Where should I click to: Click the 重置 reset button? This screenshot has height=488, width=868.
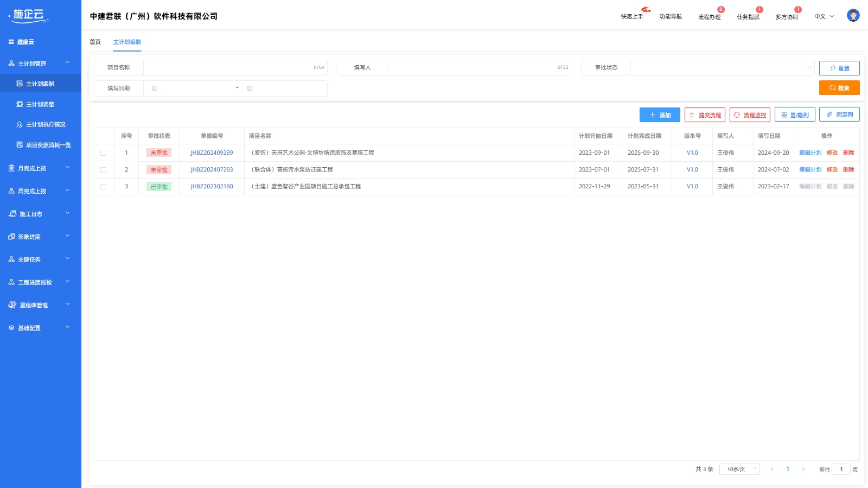[839, 68]
